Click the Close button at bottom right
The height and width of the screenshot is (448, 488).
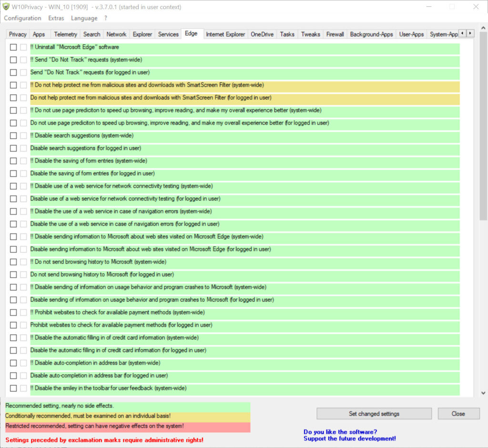click(x=458, y=414)
